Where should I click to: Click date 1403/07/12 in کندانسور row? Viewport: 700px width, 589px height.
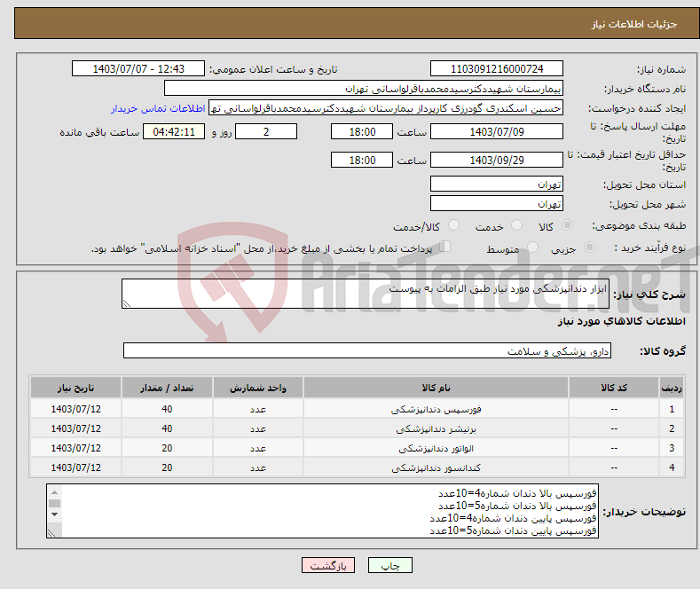tap(76, 468)
